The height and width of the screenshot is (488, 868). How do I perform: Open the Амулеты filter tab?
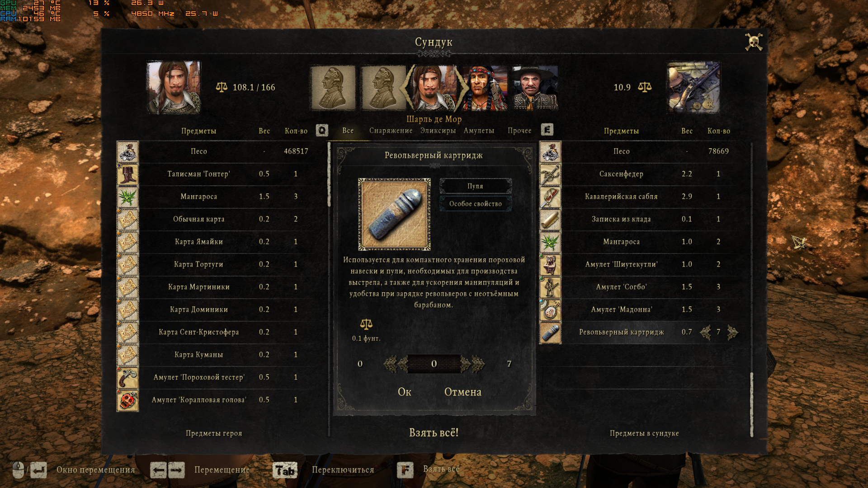point(479,131)
